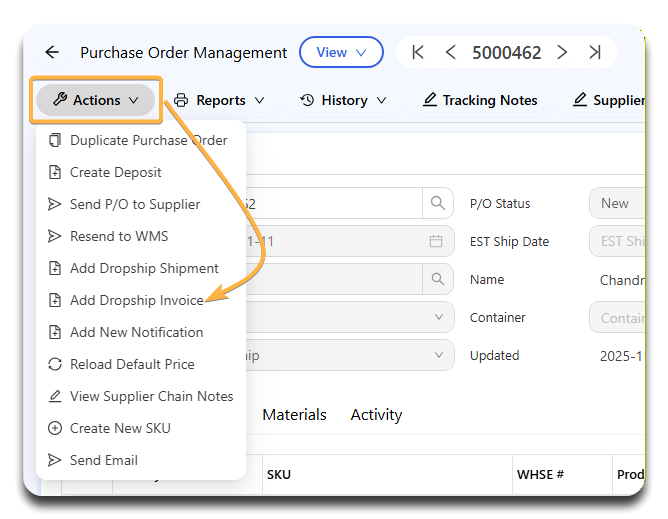Go to previous record arrow
Image resolution: width=668 pixels, height=519 pixels.
pos(451,53)
